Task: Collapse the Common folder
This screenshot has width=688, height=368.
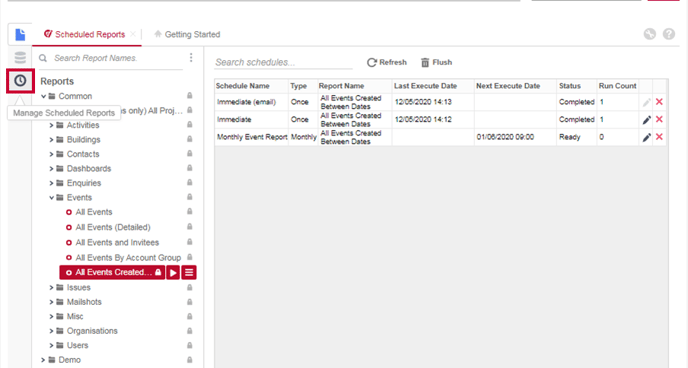Action: 43,96
